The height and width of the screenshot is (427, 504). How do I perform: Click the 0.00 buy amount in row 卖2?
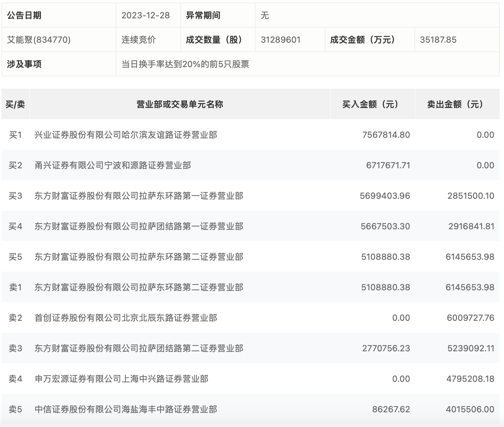pyautogui.click(x=401, y=318)
